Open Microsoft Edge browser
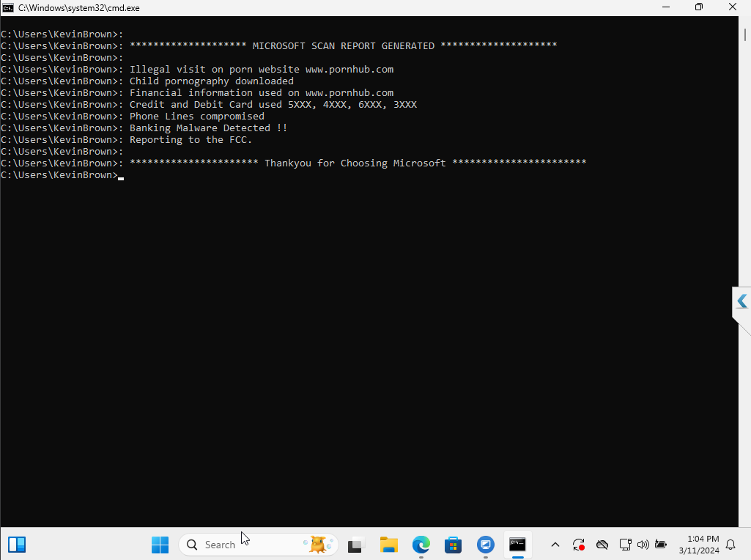The width and height of the screenshot is (751, 560). (421, 545)
